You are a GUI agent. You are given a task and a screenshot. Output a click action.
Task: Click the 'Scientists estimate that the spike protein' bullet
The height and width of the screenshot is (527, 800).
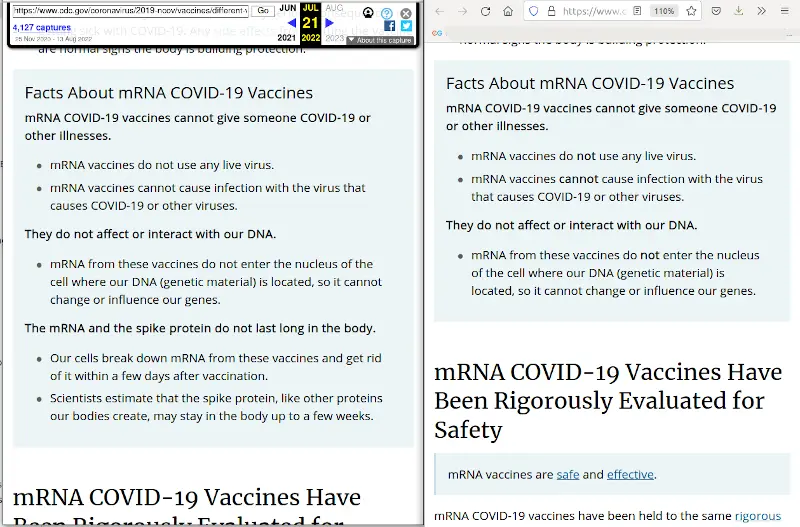click(x=216, y=407)
